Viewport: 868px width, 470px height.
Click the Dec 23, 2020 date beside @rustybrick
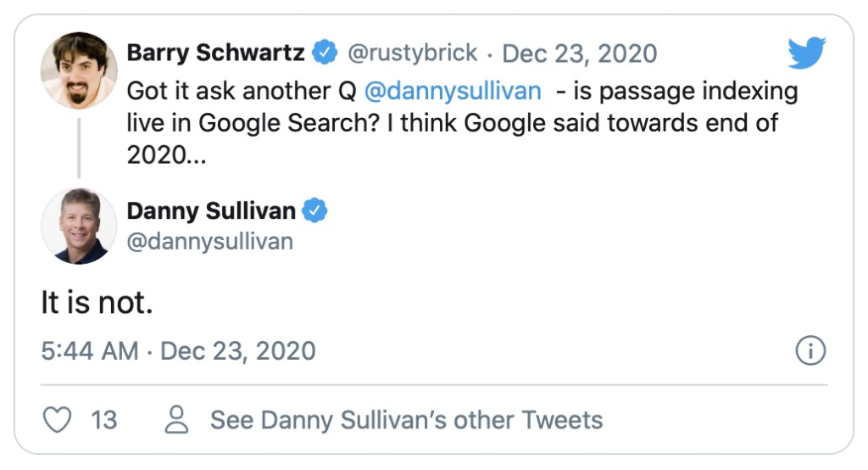click(x=580, y=53)
